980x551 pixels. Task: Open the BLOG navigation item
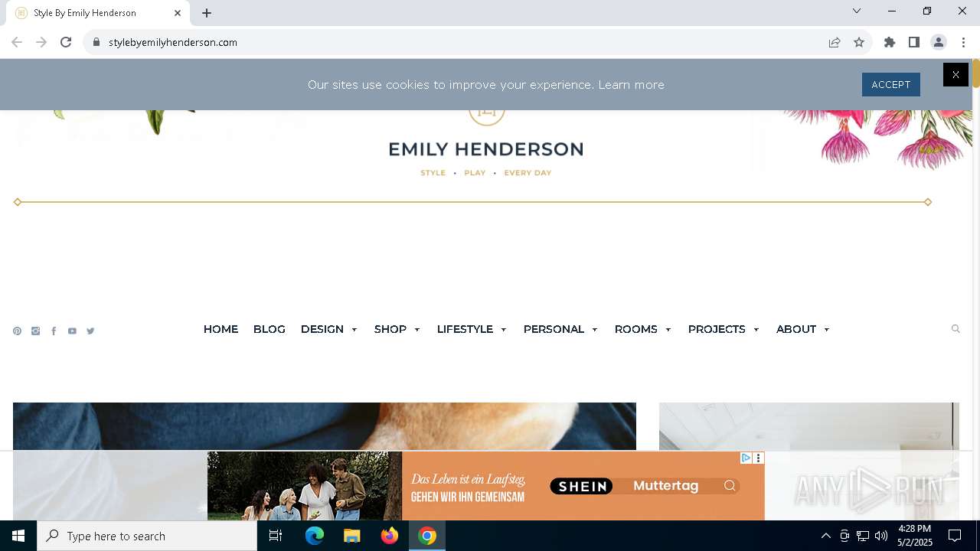[269, 329]
